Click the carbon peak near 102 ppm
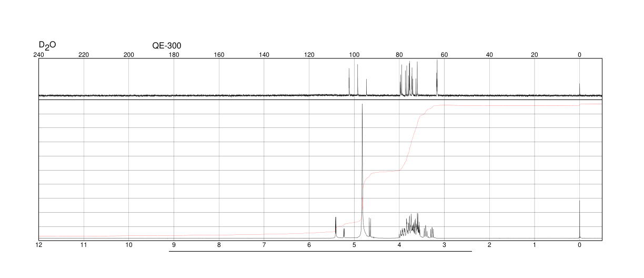644x278 pixels. 349,82
